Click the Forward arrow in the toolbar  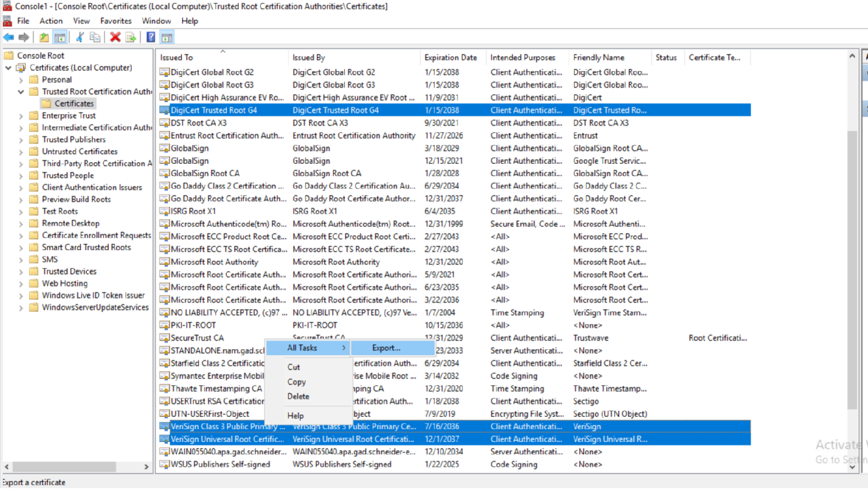pyautogui.click(x=23, y=37)
